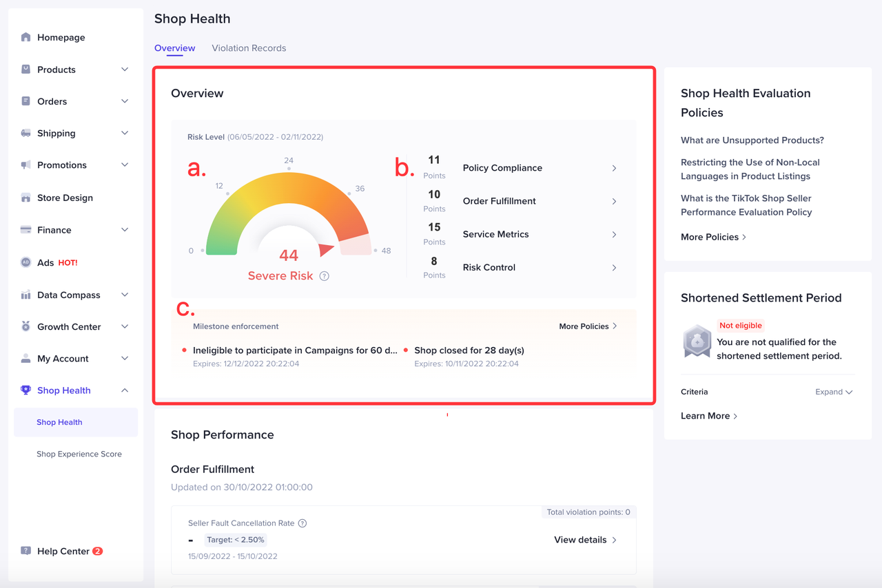This screenshot has width=882, height=588.
Task: Switch to the Violation Records tab
Action: click(249, 48)
